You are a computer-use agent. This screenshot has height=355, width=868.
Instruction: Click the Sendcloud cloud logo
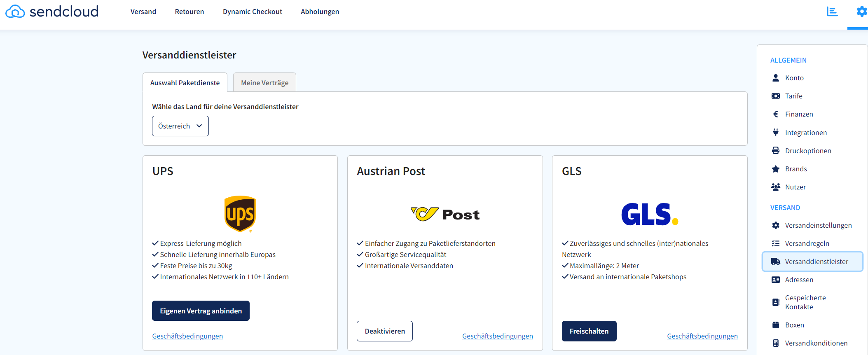15,12
